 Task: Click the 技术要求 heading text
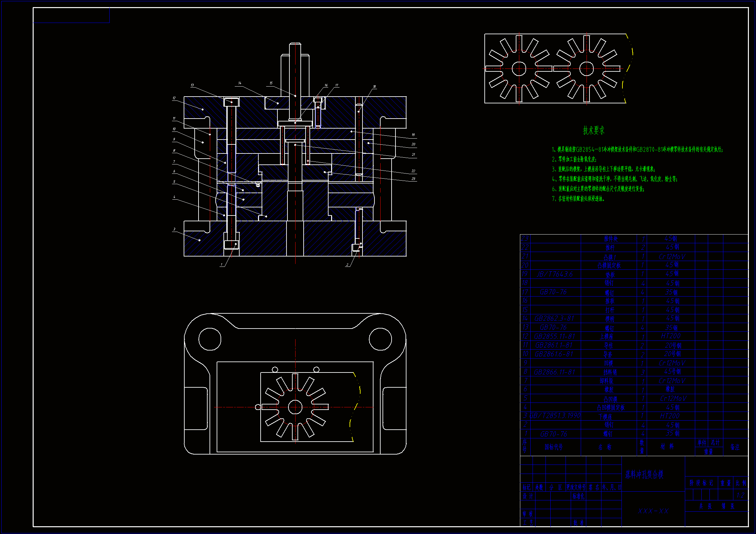pos(593,130)
